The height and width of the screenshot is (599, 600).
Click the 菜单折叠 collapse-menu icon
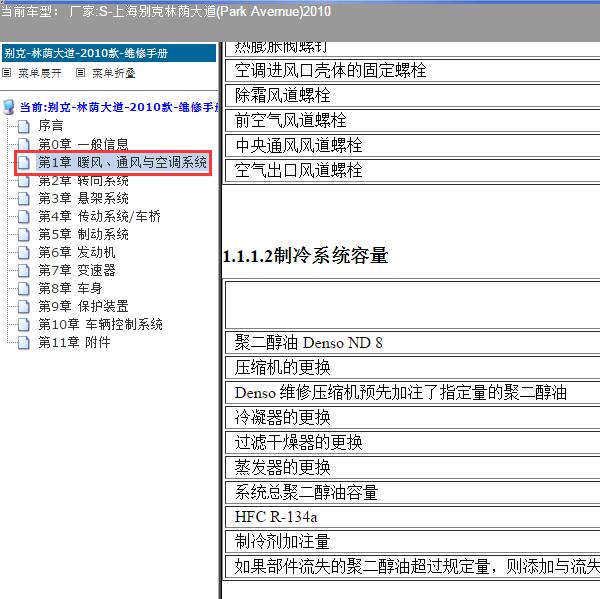click(x=80, y=72)
